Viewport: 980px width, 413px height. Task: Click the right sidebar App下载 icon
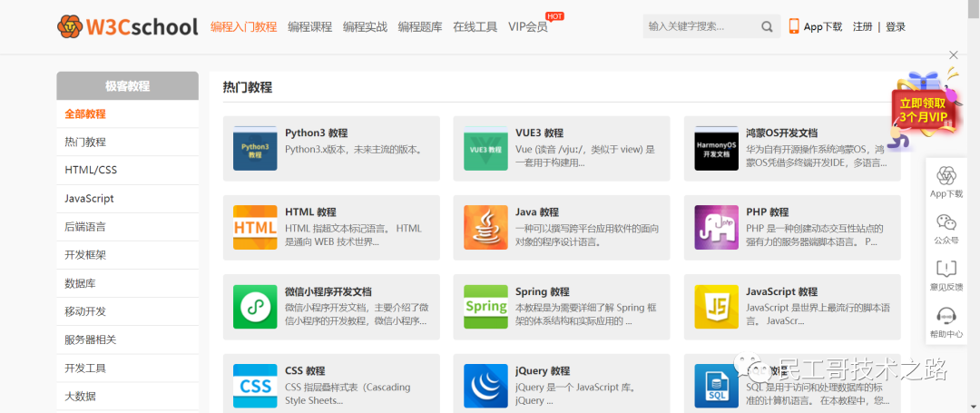(946, 176)
